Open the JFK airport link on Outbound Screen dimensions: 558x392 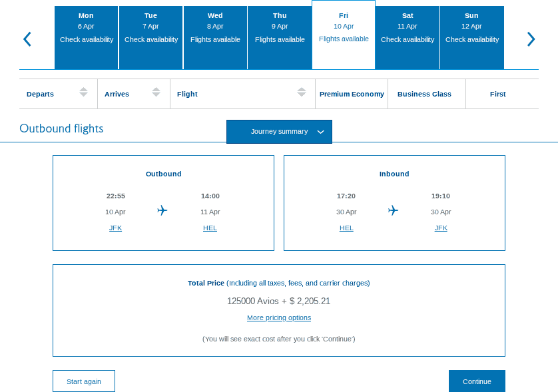tap(115, 228)
